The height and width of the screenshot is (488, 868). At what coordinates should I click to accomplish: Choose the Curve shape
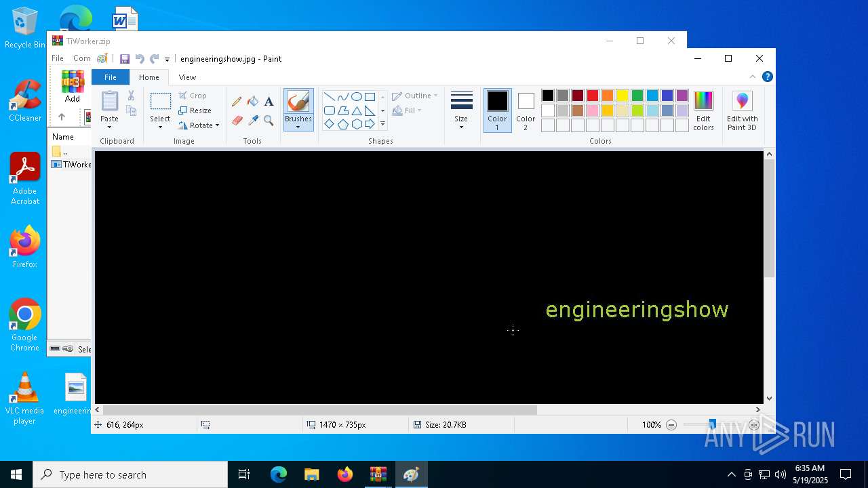(342, 96)
